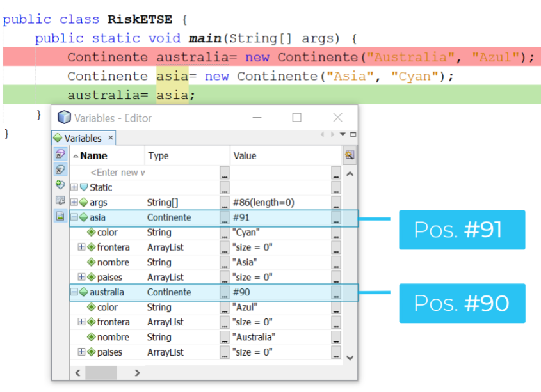Sort by the Name column header
541x392 pixels.
pos(93,156)
